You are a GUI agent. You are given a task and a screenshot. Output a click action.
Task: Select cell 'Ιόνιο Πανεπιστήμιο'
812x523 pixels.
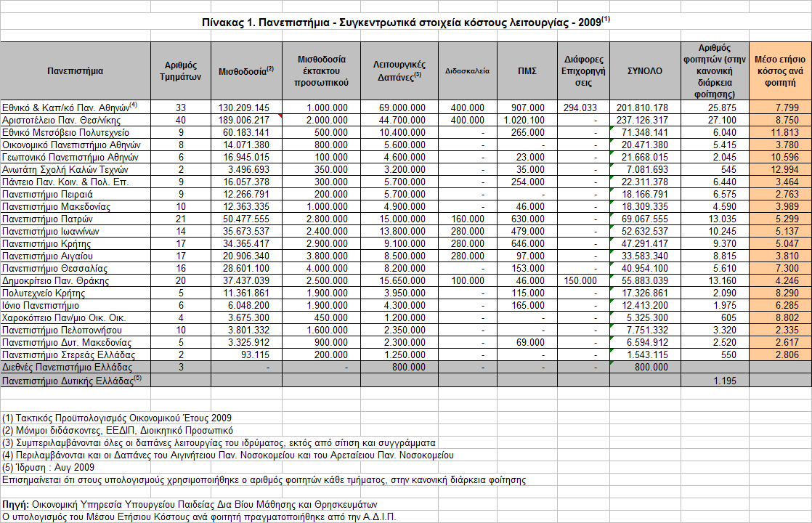pyautogui.click(x=75, y=306)
